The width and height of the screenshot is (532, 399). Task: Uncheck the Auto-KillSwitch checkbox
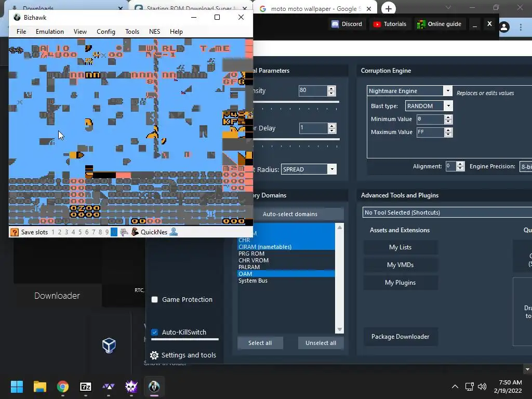pos(154,332)
